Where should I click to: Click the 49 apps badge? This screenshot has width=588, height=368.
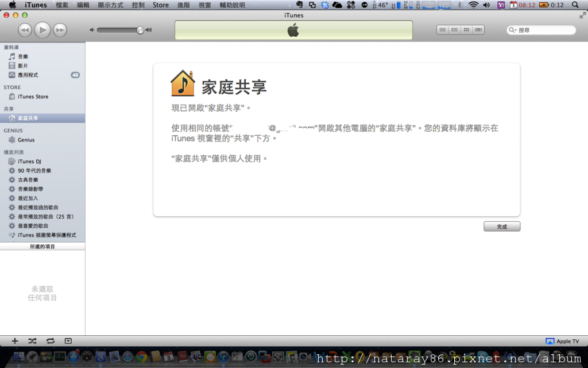(x=75, y=75)
